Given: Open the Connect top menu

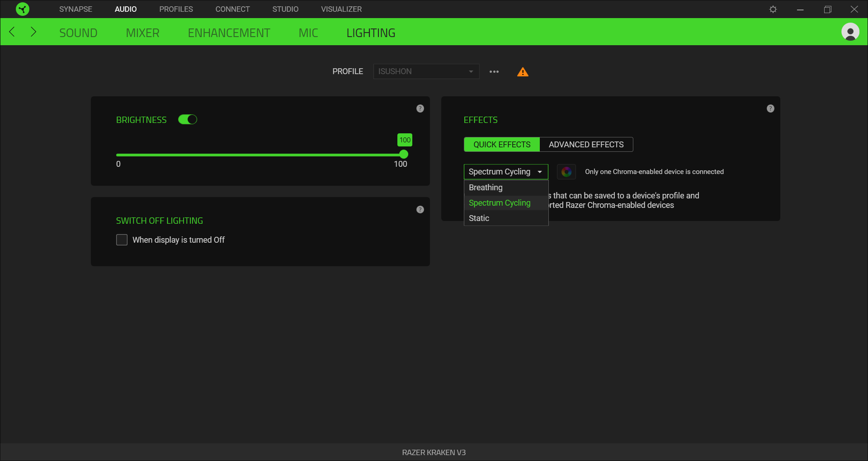Looking at the screenshot, I should [232, 9].
